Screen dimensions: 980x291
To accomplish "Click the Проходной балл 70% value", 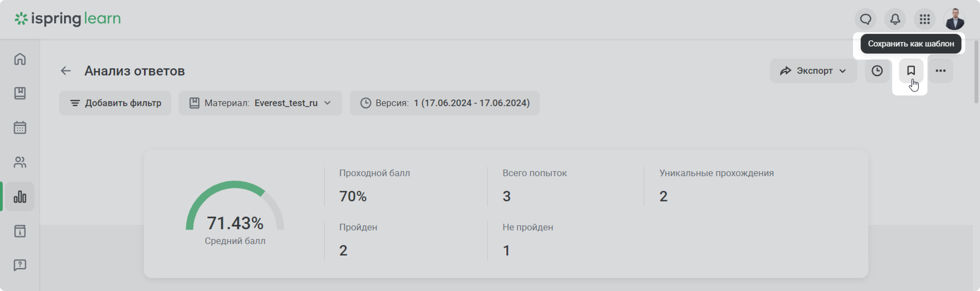I will tap(353, 196).
